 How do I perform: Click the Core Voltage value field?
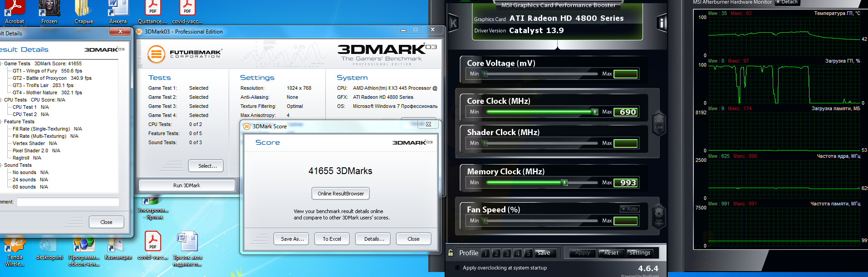tap(626, 74)
